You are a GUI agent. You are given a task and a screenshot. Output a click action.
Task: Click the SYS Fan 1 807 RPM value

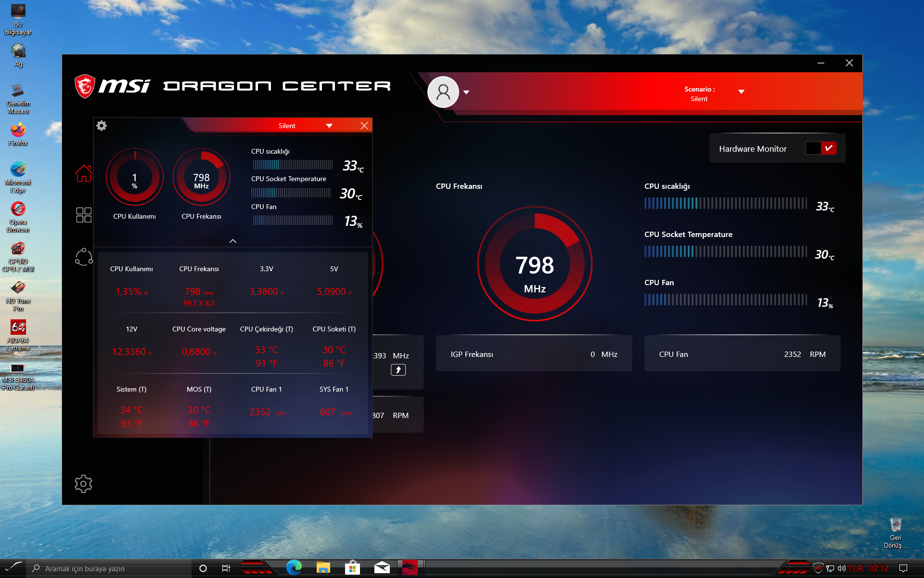[335, 412]
